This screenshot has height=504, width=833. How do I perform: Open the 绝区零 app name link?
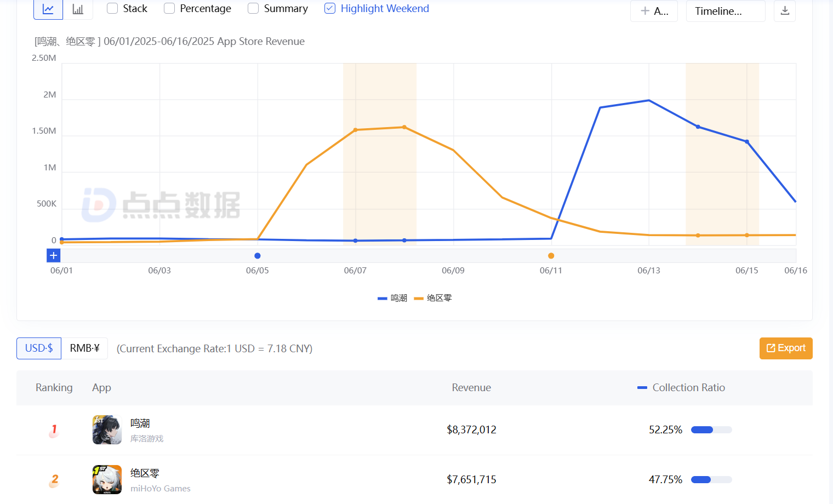coord(145,473)
